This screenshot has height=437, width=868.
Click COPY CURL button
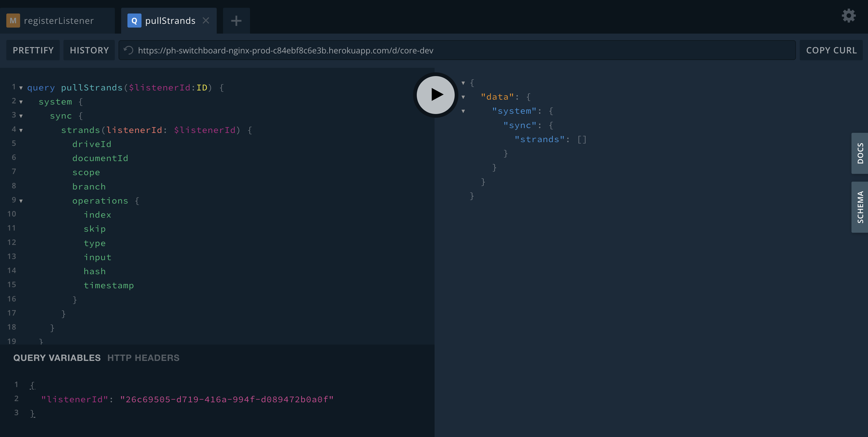pos(831,50)
